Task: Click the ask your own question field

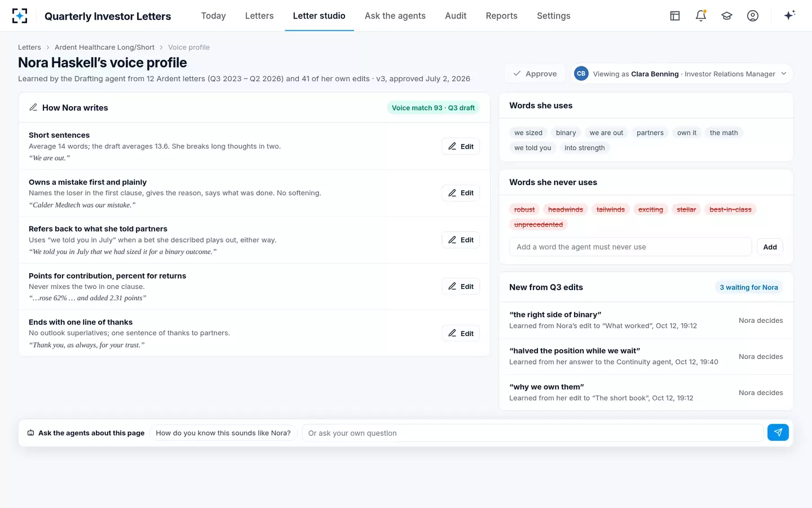Action: point(533,433)
